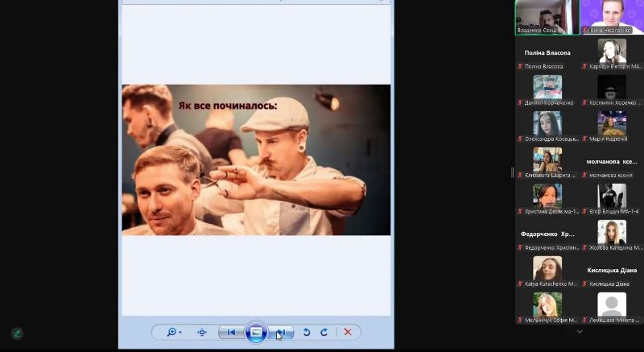
Task: Click muted mic icon beside Марія Надточій
Action: (x=585, y=139)
